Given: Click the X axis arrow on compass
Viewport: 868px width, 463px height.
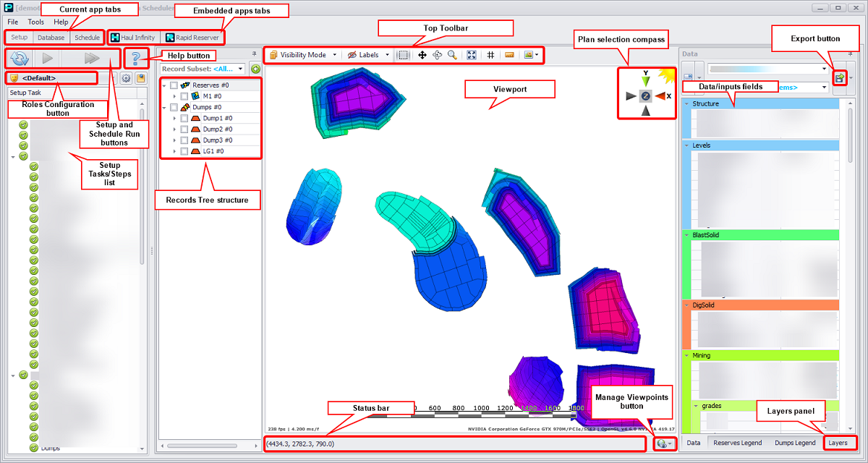Looking at the screenshot, I should (661, 95).
